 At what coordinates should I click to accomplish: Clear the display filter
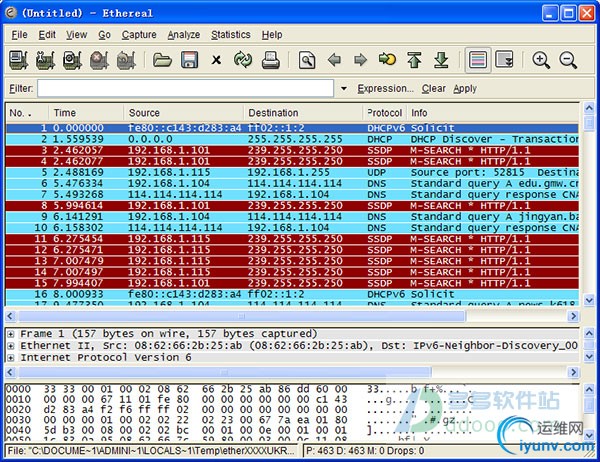(x=434, y=88)
